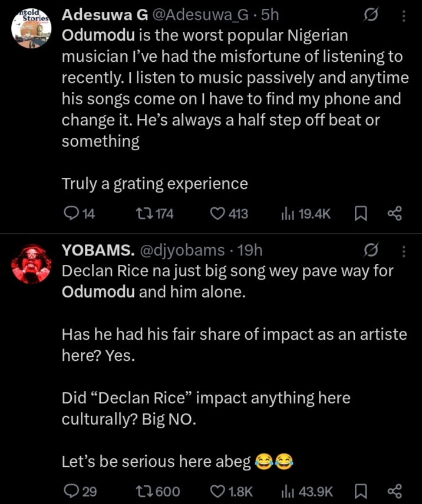Viewport: 422px width, 504px height.
Task: Reply to YOBAMS' Declan Rice tweet
Action: (x=71, y=491)
